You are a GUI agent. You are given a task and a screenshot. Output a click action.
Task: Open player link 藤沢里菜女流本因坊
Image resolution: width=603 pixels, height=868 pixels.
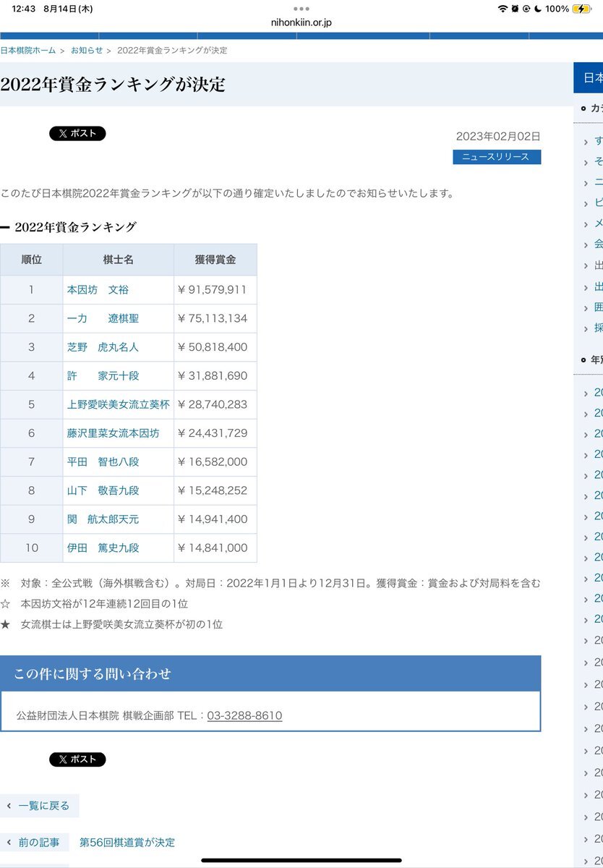coord(113,433)
